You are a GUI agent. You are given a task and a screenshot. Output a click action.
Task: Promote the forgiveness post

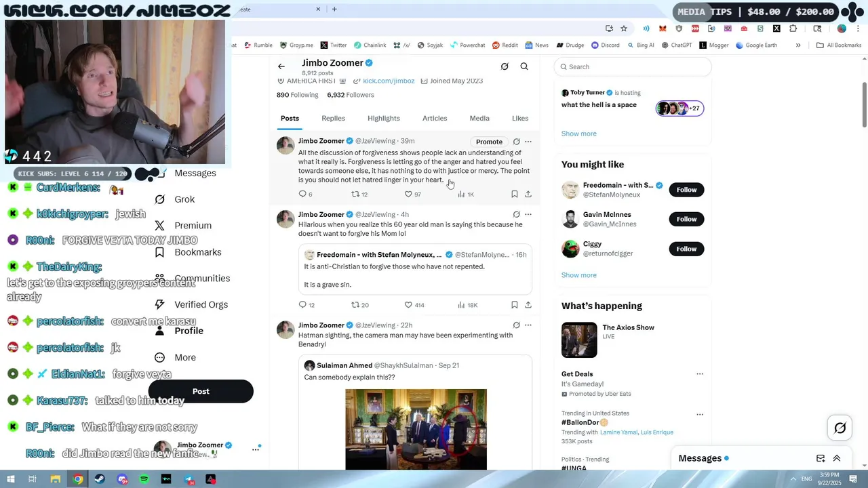(489, 142)
